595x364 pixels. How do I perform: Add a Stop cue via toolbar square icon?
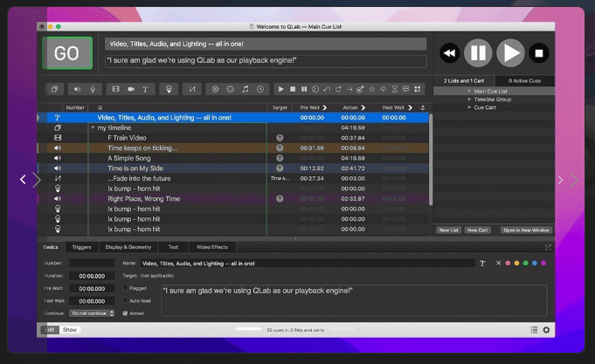(293, 89)
